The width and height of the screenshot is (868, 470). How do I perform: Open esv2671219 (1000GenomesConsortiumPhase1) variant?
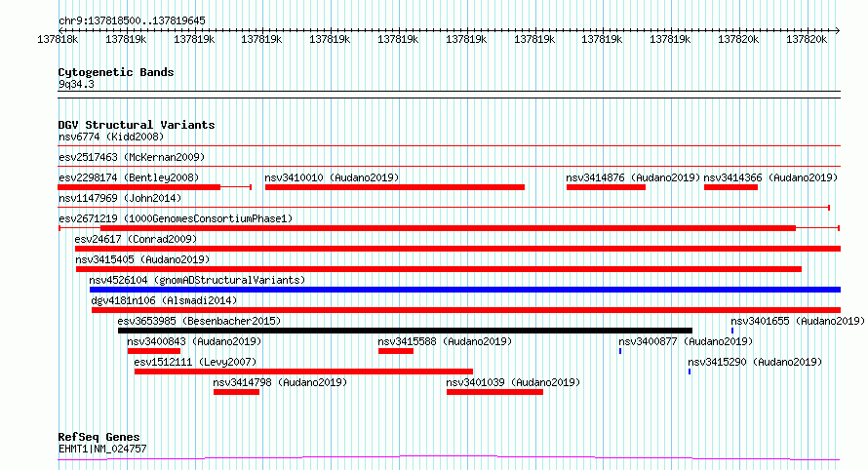pyautogui.click(x=176, y=218)
